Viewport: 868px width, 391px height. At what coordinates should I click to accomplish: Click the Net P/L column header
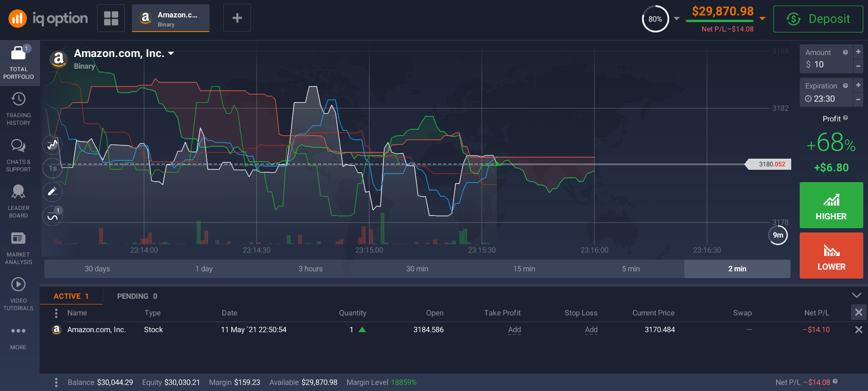click(x=816, y=313)
